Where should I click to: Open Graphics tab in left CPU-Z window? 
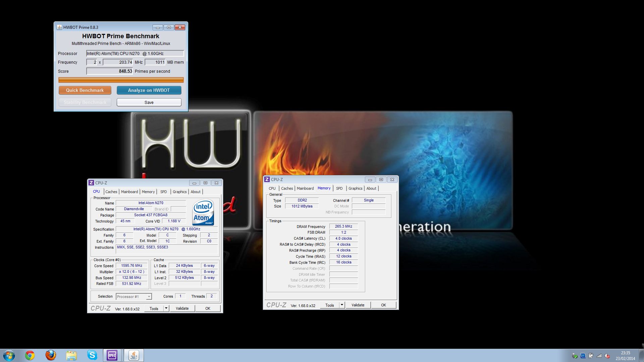click(x=180, y=192)
